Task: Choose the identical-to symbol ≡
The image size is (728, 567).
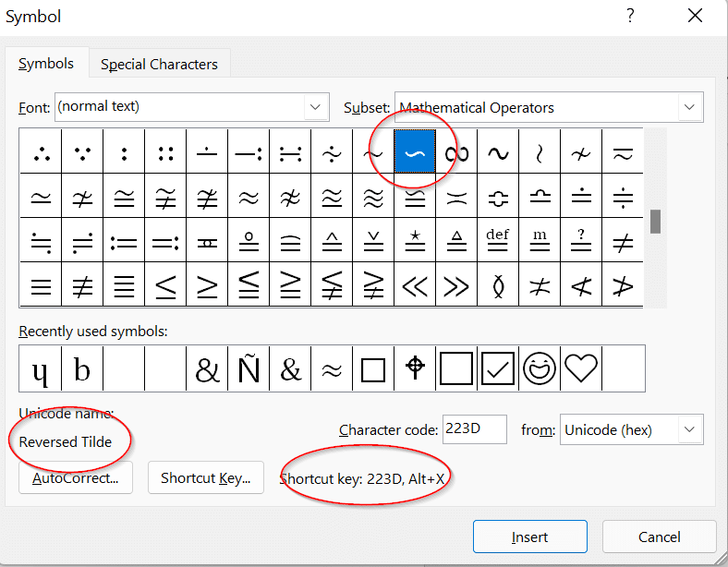Action: [41, 286]
